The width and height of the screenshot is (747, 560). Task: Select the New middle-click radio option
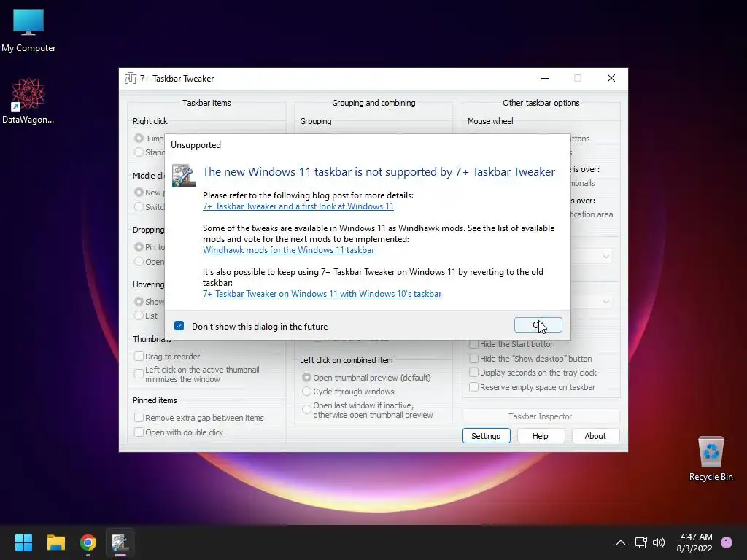139,192
